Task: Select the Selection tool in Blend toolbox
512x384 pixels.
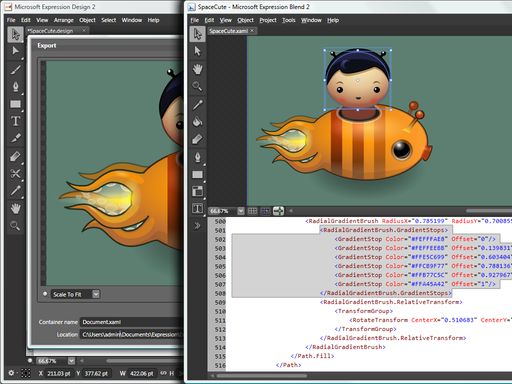Action: pos(197,34)
